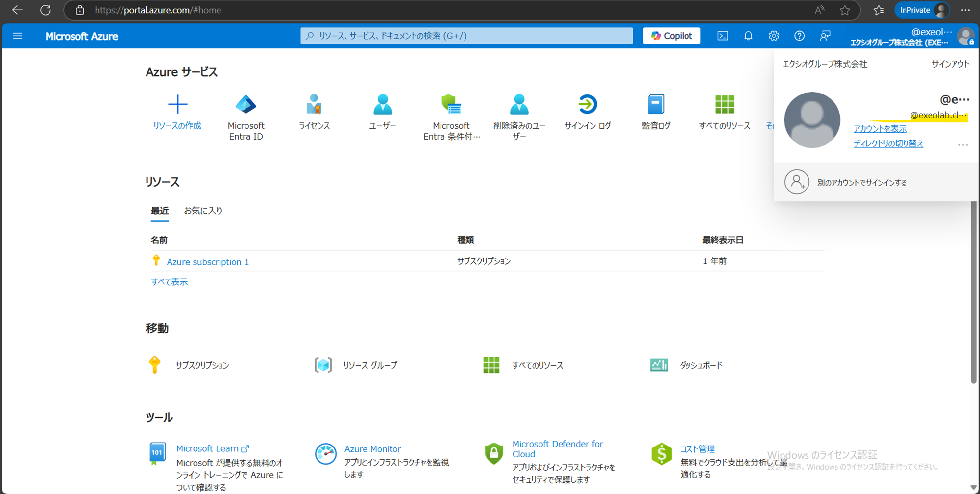980x494 pixels.
Task: Click the サインアウト link
Action: coord(950,64)
